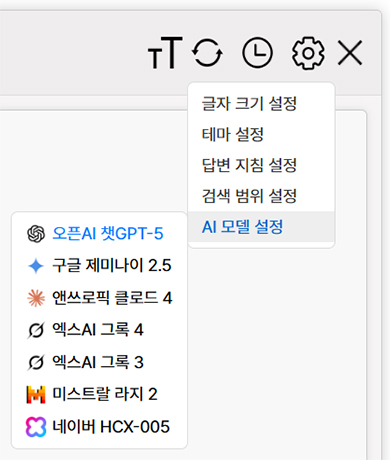390x460 pixels.
Task: Click the Mistral logo icon
Action: click(x=36, y=395)
